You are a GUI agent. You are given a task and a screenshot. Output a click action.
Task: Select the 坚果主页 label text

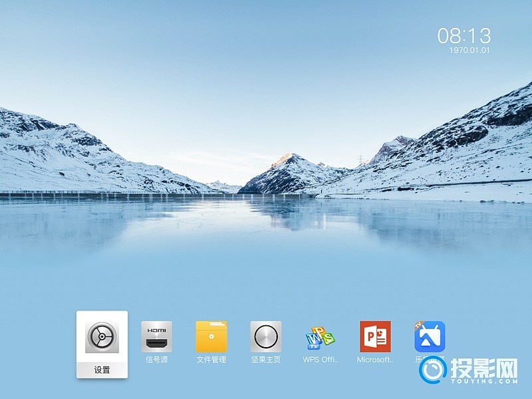266,360
